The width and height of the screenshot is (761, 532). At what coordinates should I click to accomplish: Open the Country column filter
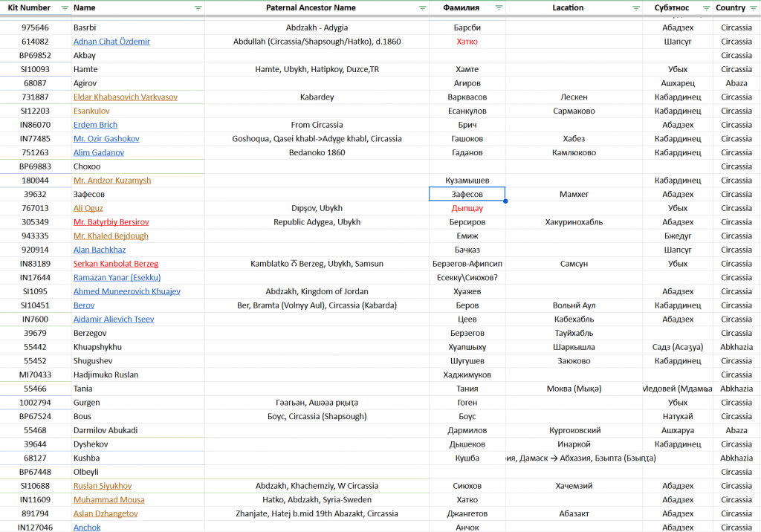click(753, 8)
